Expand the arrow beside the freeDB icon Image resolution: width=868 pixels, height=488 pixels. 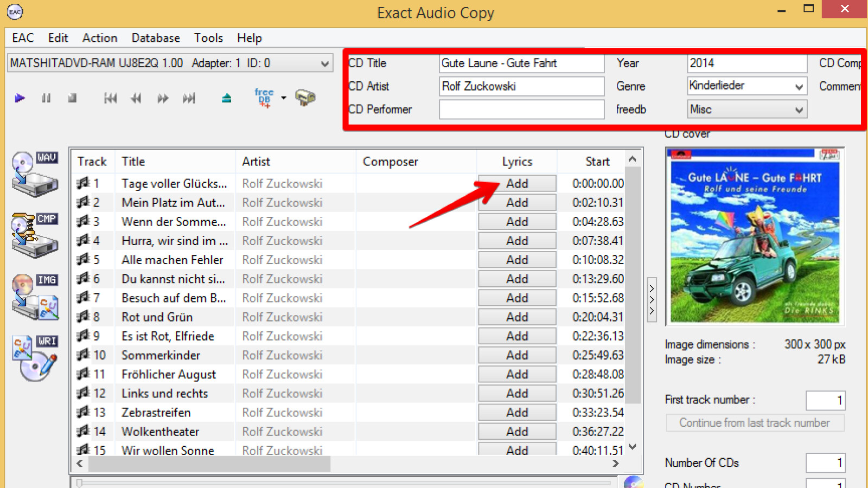click(x=283, y=98)
